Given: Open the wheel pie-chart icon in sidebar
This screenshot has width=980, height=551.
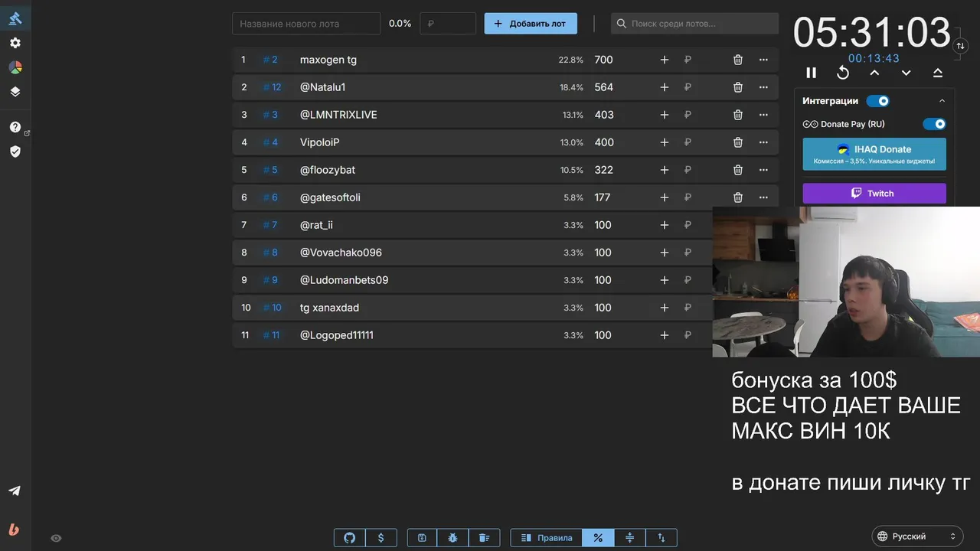Looking at the screenshot, I should click(15, 67).
